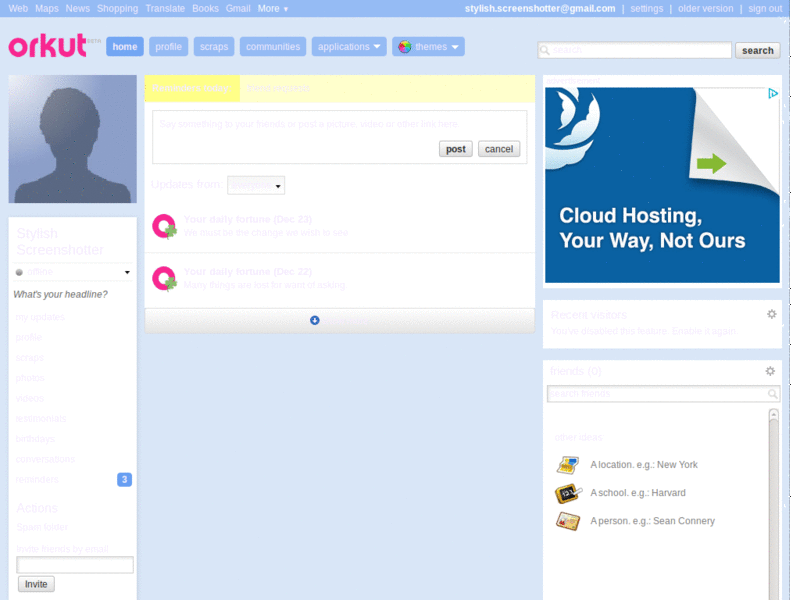Click the search friends field
This screenshot has height=600, width=800.
[663, 394]
